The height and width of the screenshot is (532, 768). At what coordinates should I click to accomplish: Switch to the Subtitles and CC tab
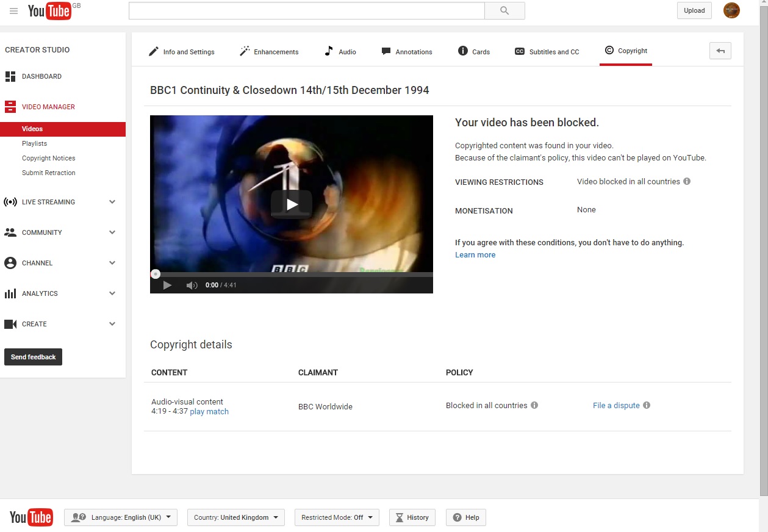pyautogui.click(x=547, y=51)
